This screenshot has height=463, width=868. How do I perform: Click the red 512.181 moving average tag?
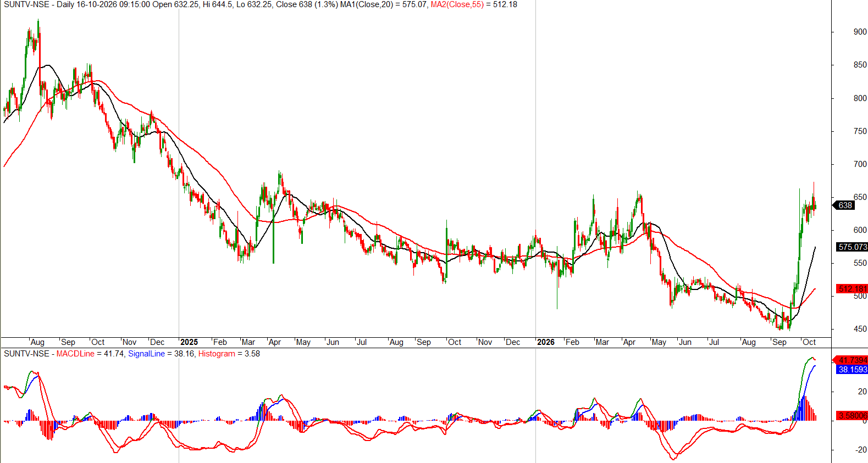[x=852, y=289]
